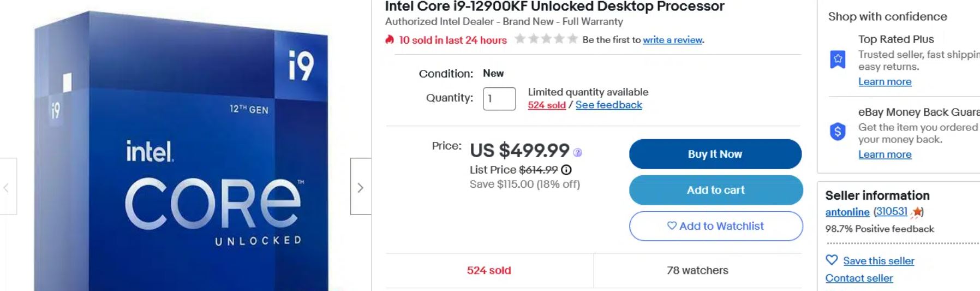Click the Money Back Guarantee shield icon

coord(838,132)
